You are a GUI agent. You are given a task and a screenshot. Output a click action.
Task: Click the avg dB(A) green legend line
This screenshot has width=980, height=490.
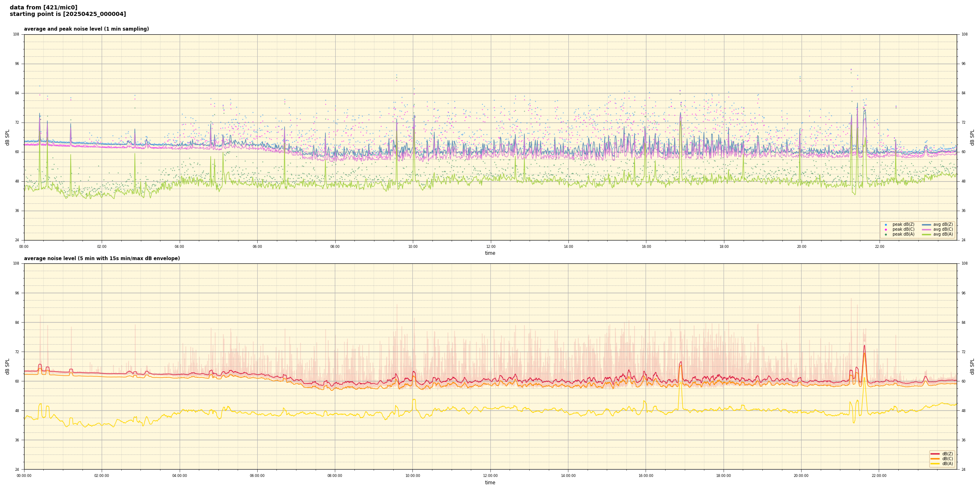(x=927, y=234)
